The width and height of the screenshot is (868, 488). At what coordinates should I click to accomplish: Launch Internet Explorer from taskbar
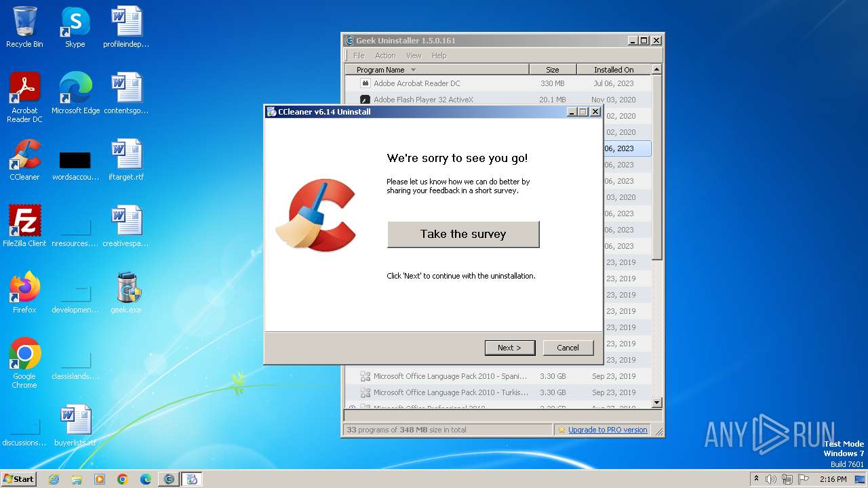click(54, 479)
